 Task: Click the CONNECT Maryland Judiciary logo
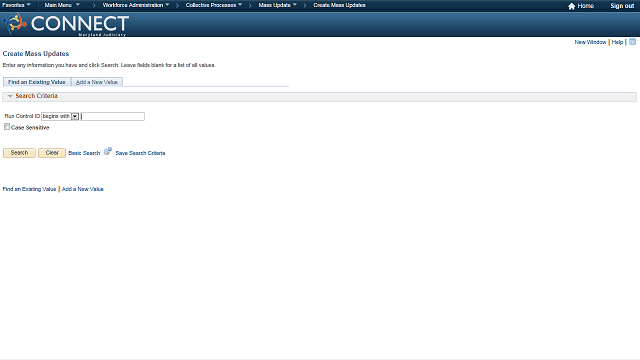pyautogui.click(x=66, y=24)
